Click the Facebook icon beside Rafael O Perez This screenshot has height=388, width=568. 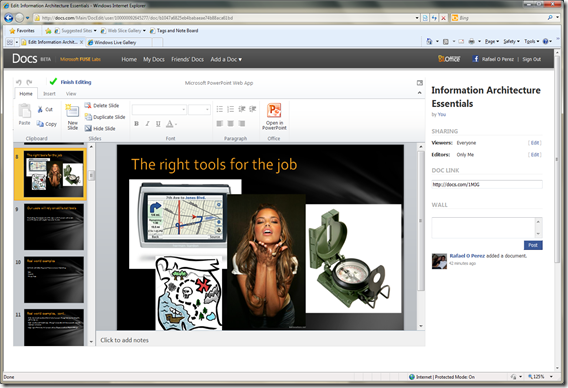point(475,59)
